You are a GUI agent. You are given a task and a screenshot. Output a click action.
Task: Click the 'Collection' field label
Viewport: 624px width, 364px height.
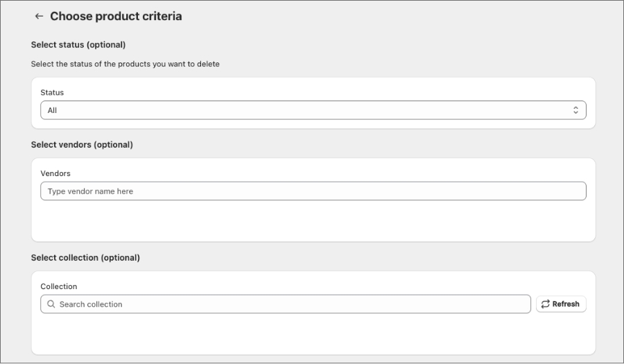pyautogui.click(x=59, y=286)
